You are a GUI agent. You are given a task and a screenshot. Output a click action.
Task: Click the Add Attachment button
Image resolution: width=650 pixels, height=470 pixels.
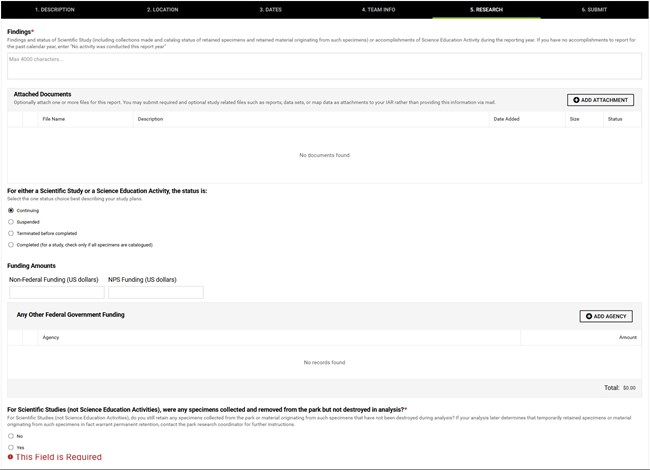[600, 100]
